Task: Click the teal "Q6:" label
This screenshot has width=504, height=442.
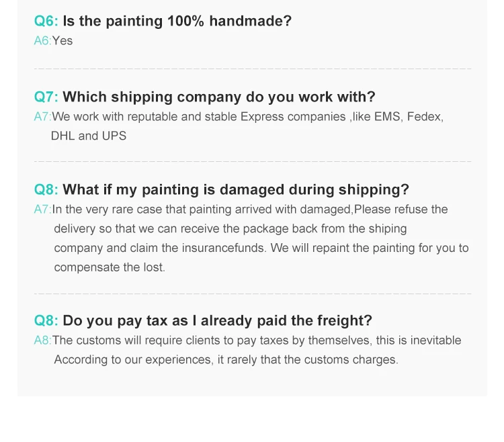Action: [46, 21]
